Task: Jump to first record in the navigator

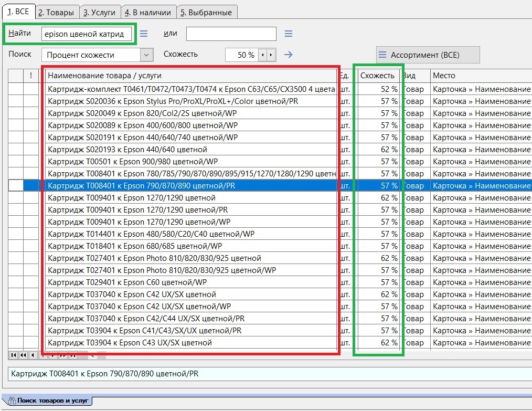Action: tap(14, 355)
